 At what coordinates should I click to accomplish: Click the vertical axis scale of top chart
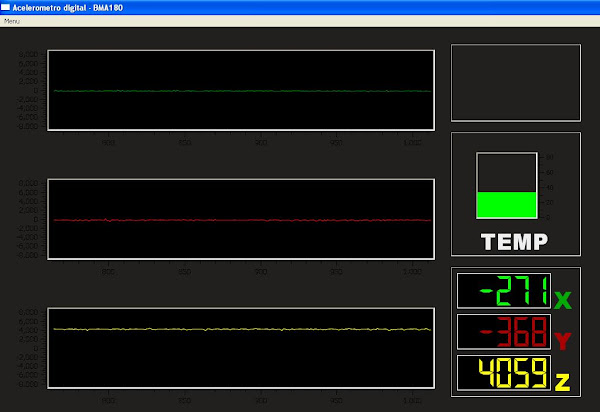[x=30, y=90]
